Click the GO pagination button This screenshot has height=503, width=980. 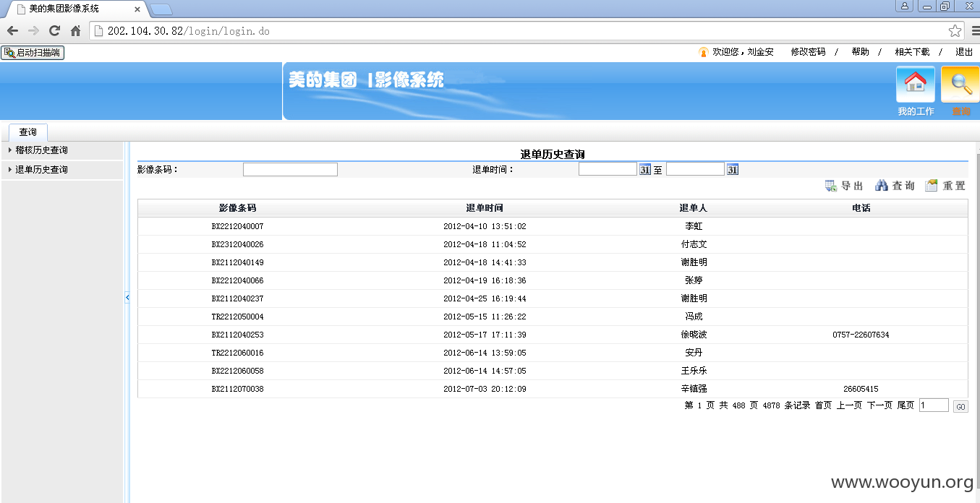click(x=960, y=407)
